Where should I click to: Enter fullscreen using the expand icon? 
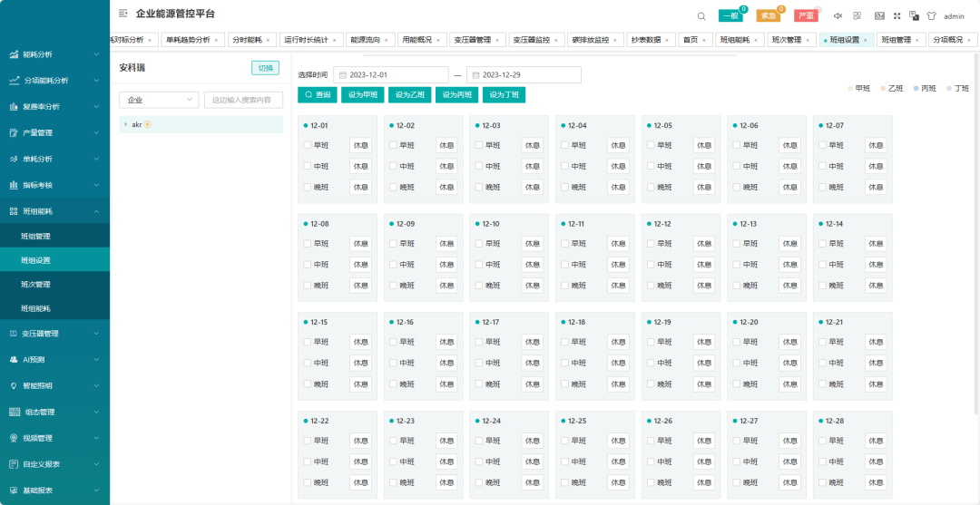point(897,16)
